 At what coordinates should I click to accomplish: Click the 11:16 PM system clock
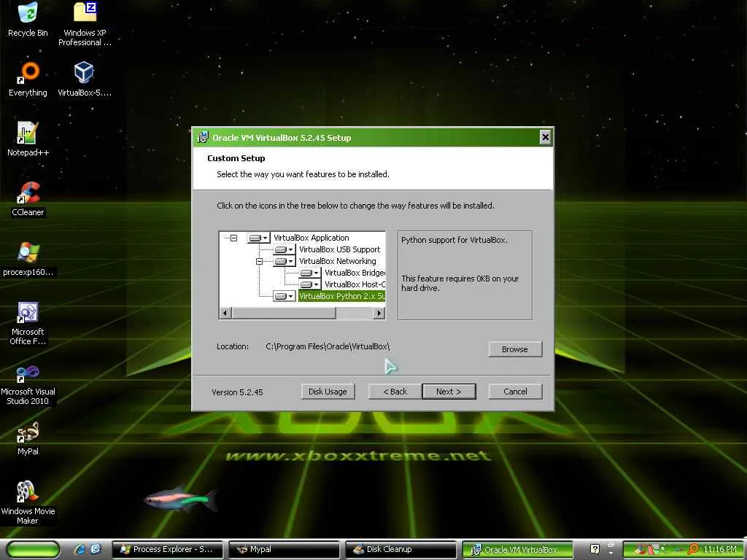click(720, 549)
